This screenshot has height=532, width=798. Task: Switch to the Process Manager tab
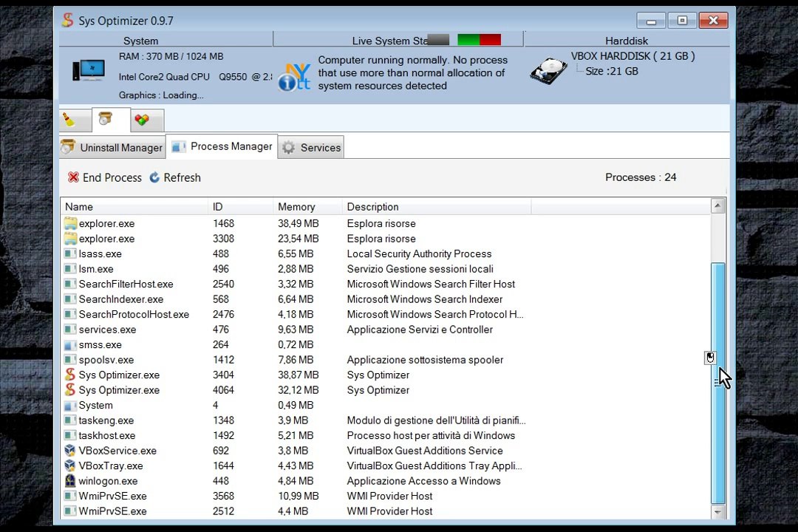(222, 146)
